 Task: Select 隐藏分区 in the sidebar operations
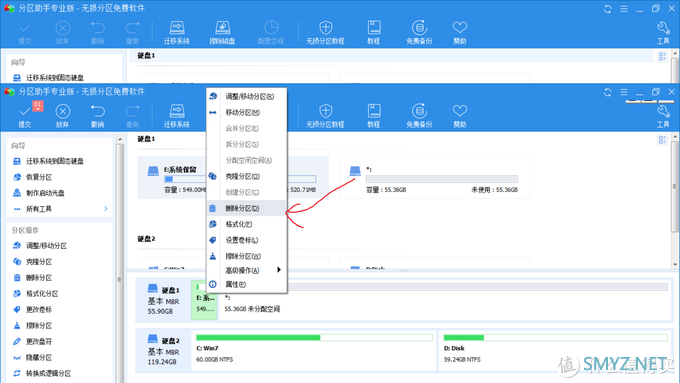(x=39, y=357)
